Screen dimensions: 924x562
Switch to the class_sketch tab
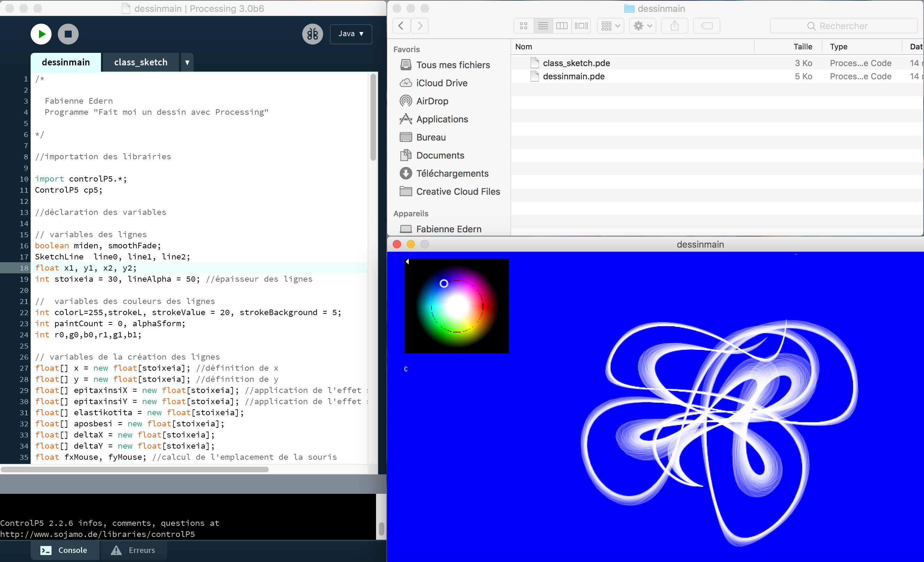(x=141, y=62)
